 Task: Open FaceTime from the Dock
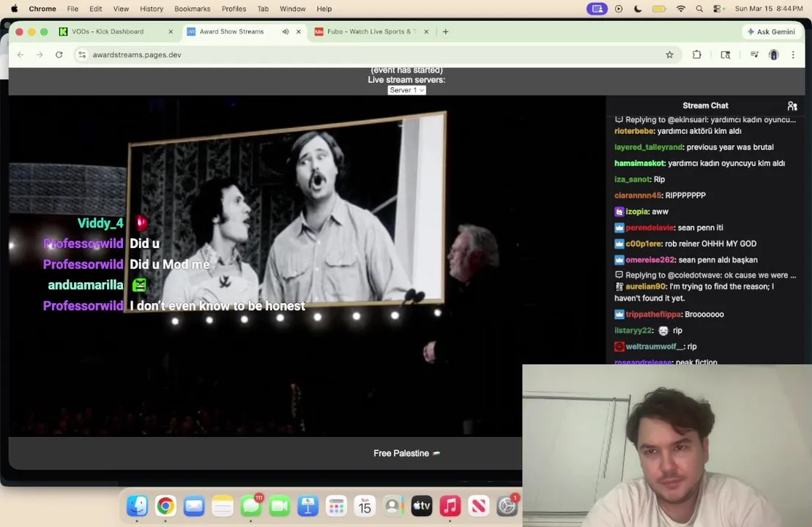[x=280, y=506]
